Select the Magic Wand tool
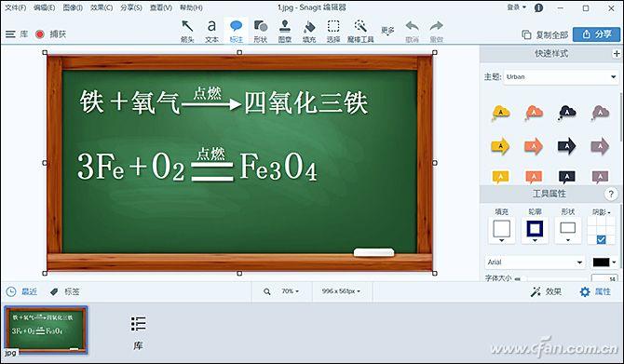 [x=360, y=31]
